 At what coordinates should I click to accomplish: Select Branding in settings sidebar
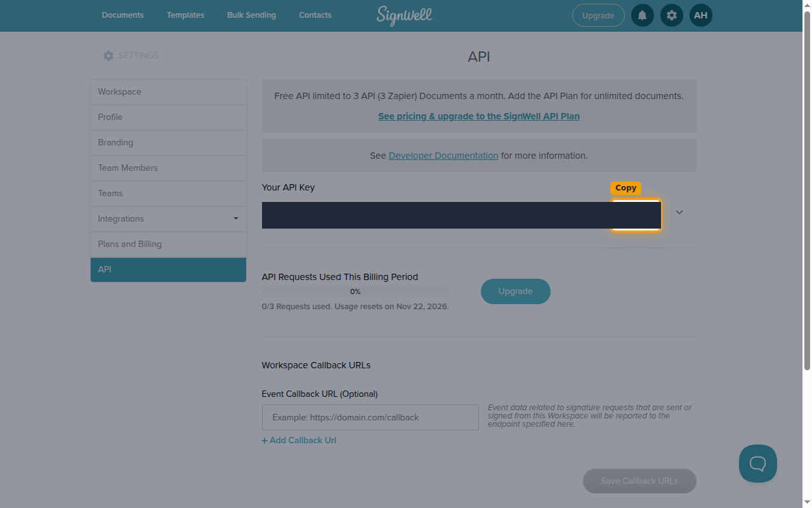168,143
